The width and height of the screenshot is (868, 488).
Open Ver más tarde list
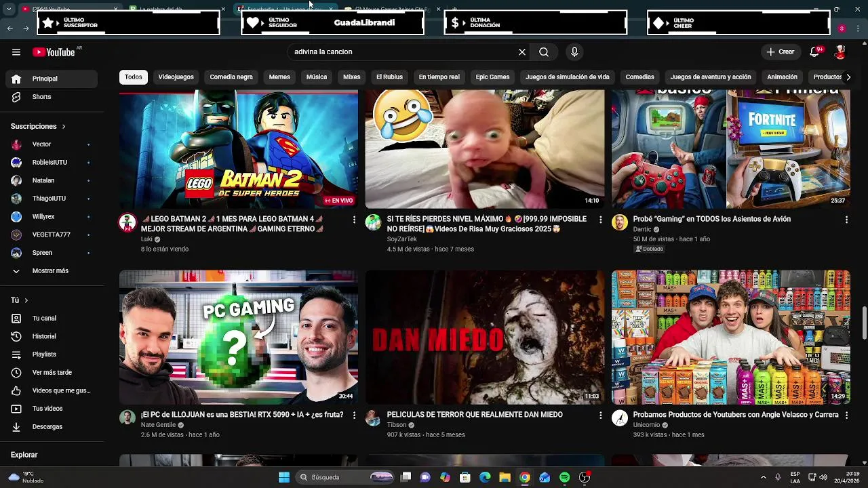pos(52,373)
